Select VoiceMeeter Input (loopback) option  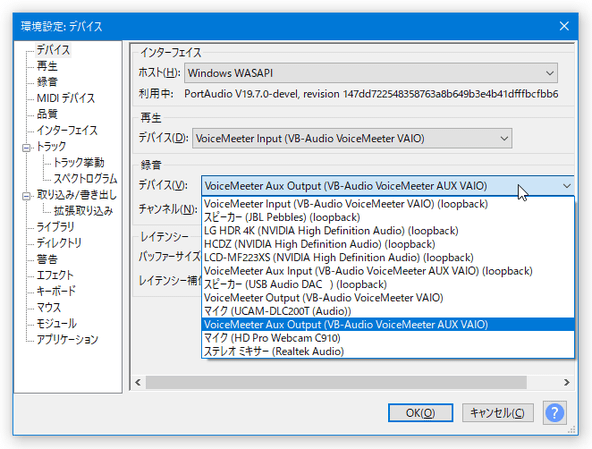[388, 204]
